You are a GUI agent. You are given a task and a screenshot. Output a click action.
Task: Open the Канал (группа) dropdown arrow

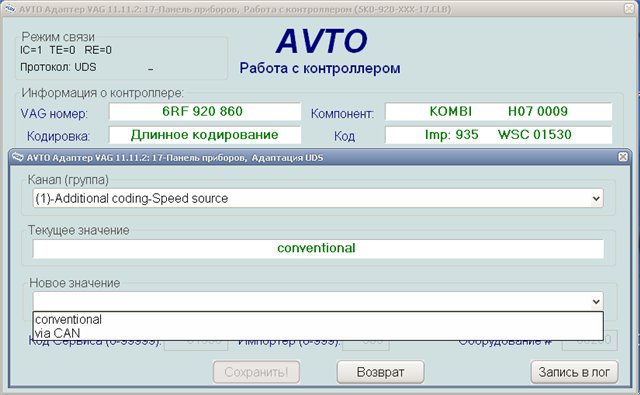[596, 199]
